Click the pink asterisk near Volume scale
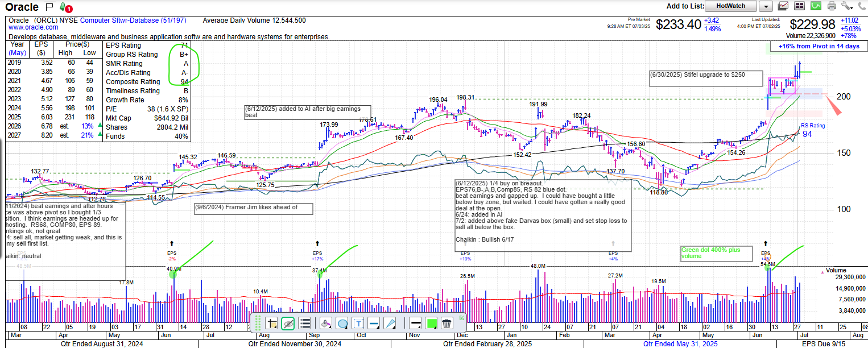Image resolution: width=868 pixels, height=348 pixels. (x=822, y=274)
